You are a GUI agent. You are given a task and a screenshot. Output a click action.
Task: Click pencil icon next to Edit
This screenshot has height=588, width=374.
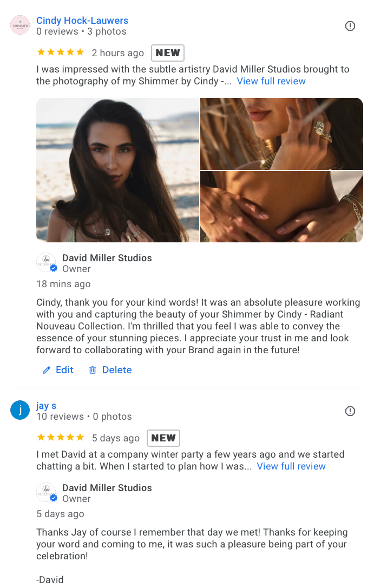click(x=47, y=370)
